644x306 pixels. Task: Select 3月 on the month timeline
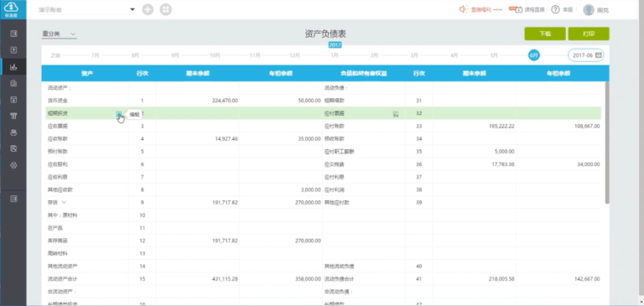point(414,55)
